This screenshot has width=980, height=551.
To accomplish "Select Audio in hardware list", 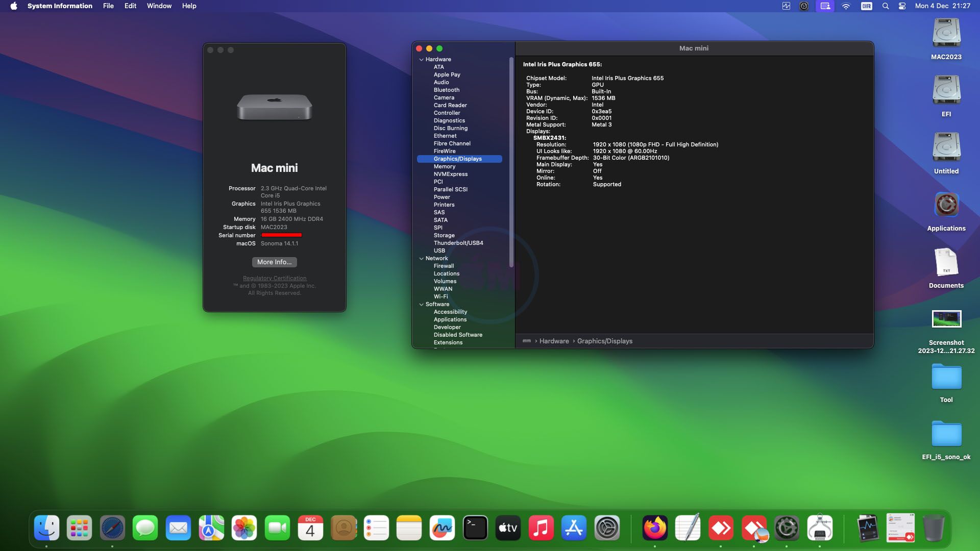I will coord(442,83).
